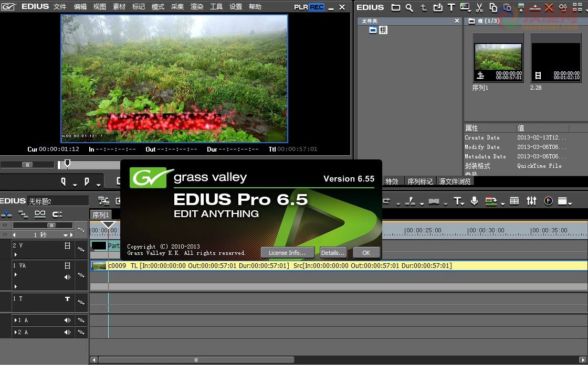Screen dimensions: 588x365
Task: Click the red X delete icon in bin
Action: 549,7
